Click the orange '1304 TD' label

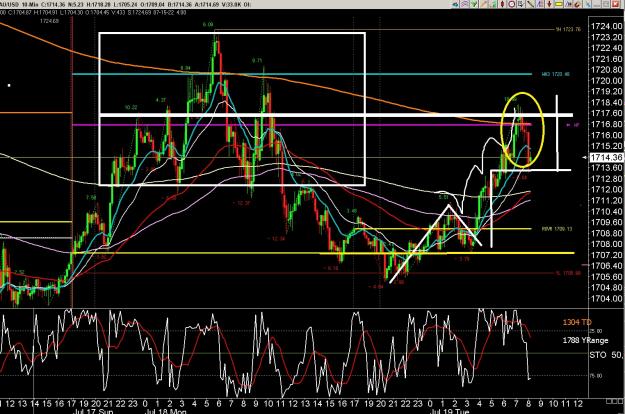[577, 322]
